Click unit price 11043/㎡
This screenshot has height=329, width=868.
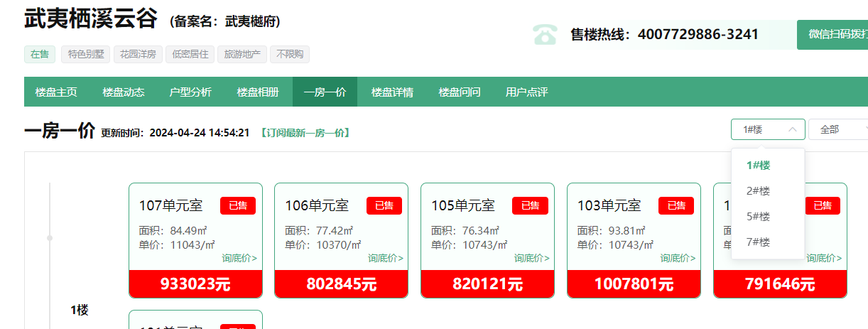coord(192,244)
